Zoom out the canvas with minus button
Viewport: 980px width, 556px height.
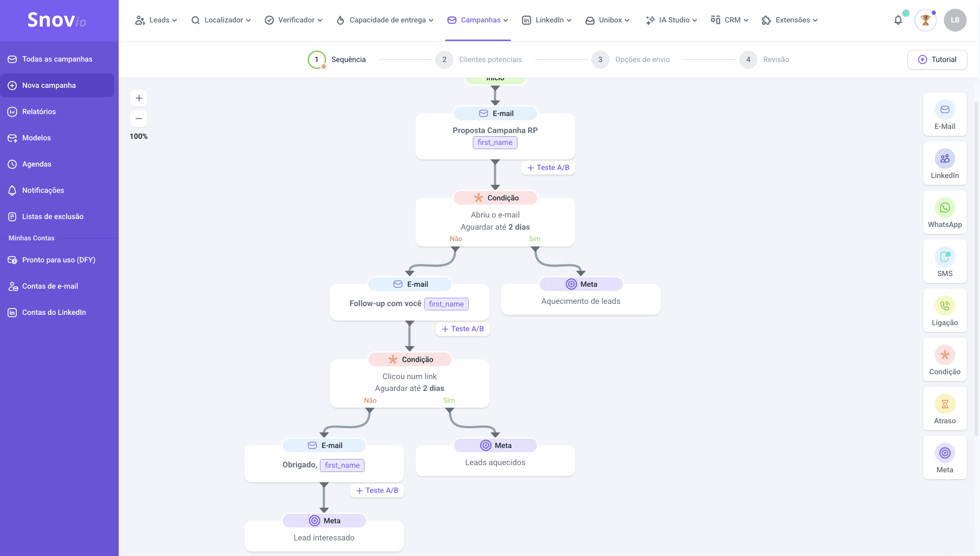coord(138,118)
